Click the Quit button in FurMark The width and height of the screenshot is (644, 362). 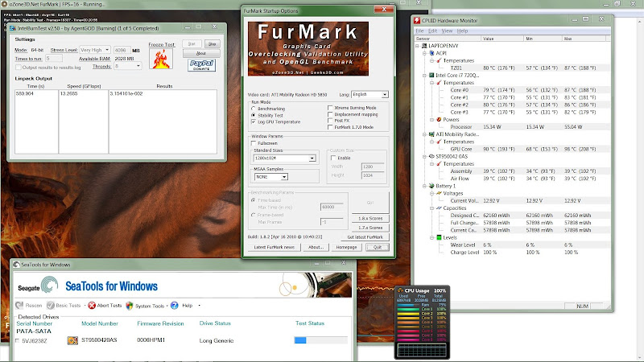[x=377, y=247]
